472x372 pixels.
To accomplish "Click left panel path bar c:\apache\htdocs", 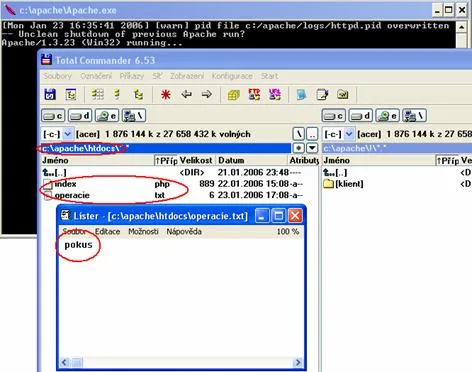I will [166, 148].
